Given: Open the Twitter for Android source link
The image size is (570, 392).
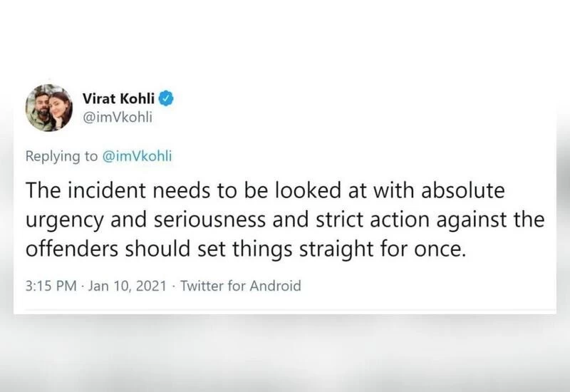Looking at the screenshot, I should [241, 287].
